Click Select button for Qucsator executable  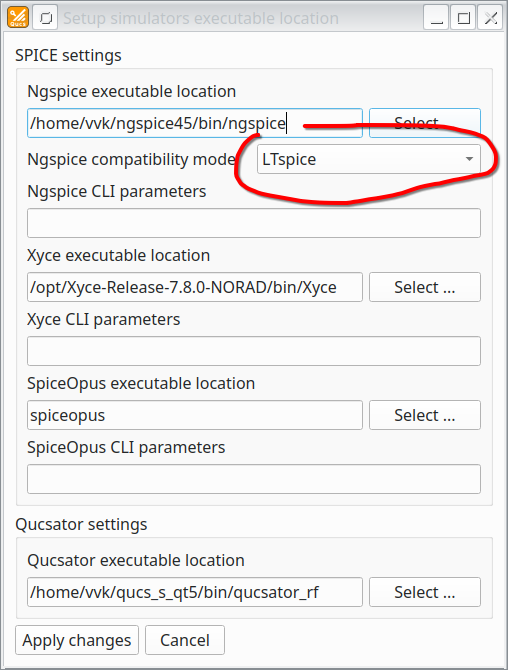point(425,592)
